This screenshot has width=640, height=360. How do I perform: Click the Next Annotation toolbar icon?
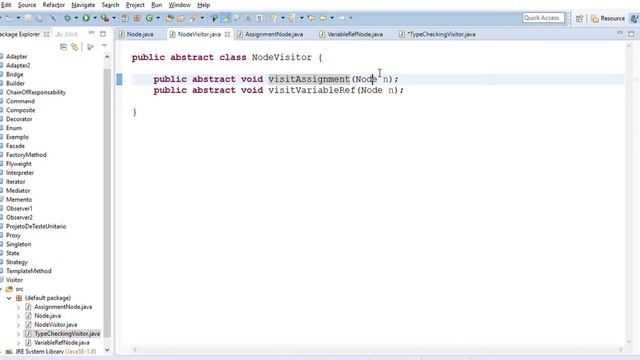coord(273,18)
